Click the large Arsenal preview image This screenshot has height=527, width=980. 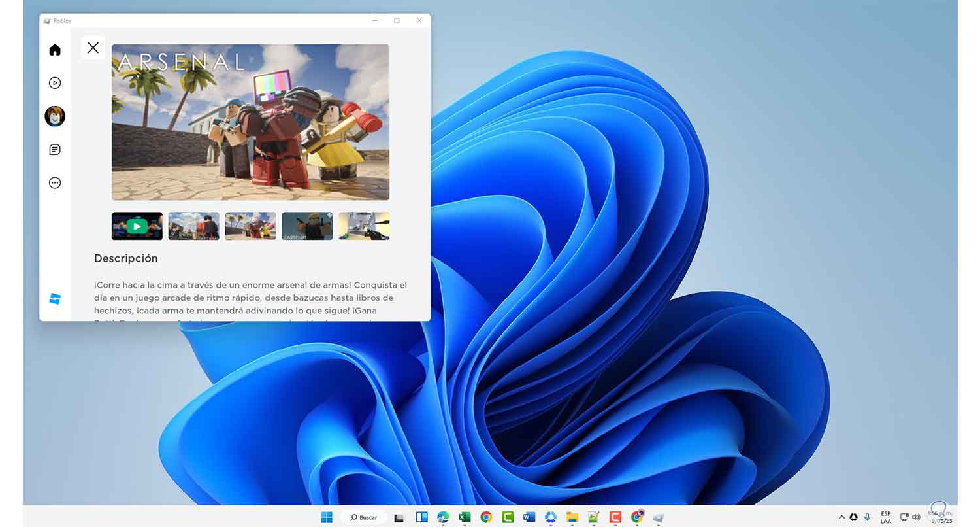250,122
